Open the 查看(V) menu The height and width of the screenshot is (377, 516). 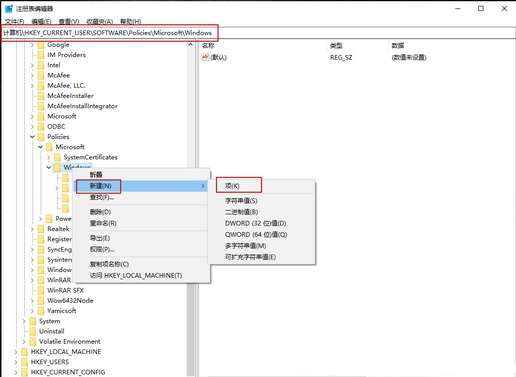[x=69, y=22]
